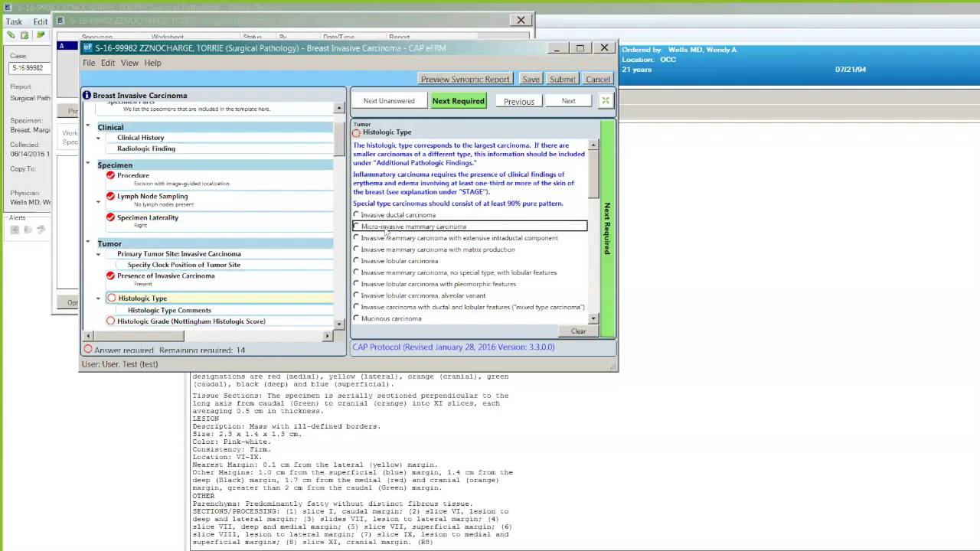
Task: Click answer list scrollbar up arrow
Action: 593,145
